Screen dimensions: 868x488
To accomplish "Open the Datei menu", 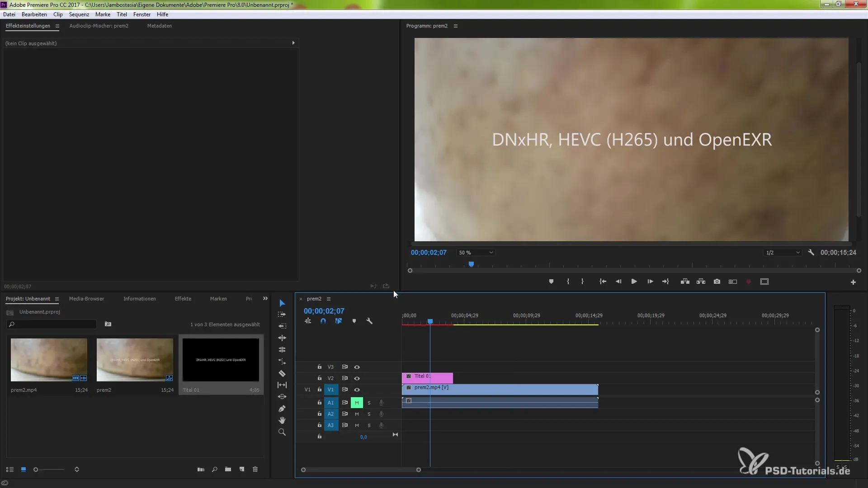I will [9, 14].
